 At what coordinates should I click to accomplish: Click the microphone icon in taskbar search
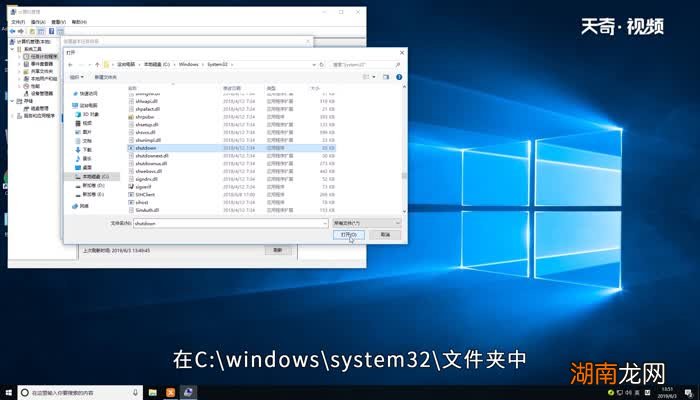[135, 392]
